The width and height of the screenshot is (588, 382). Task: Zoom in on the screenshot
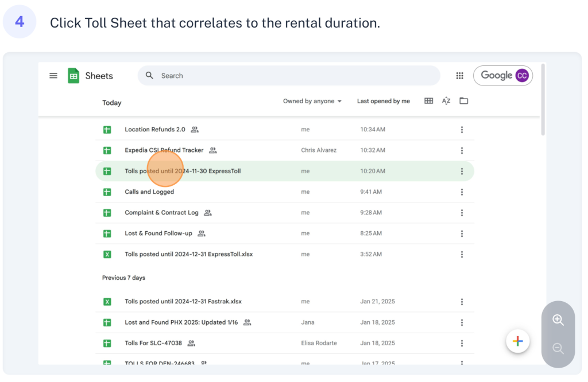pyautogui.click(x=558, y=320)
